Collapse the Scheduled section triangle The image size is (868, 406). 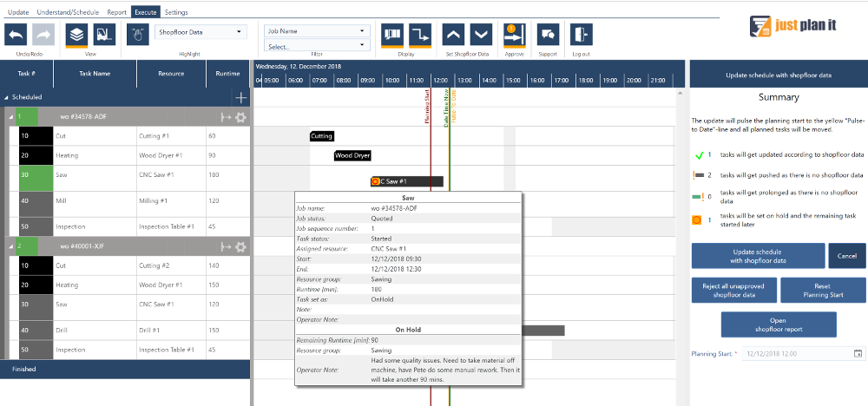pyautogui.click(x=6, y=97)
